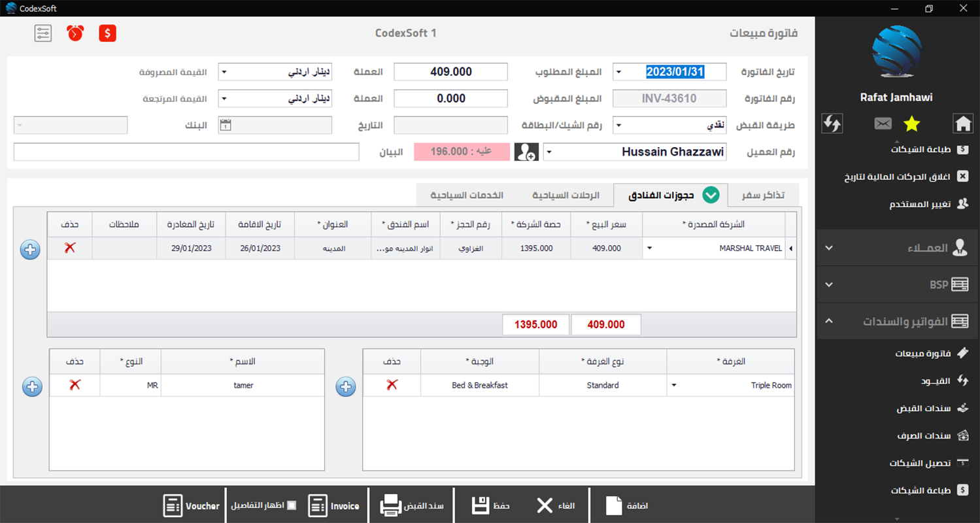
Task: Click the pink balance label 196.000
Action: coord(462,152)
